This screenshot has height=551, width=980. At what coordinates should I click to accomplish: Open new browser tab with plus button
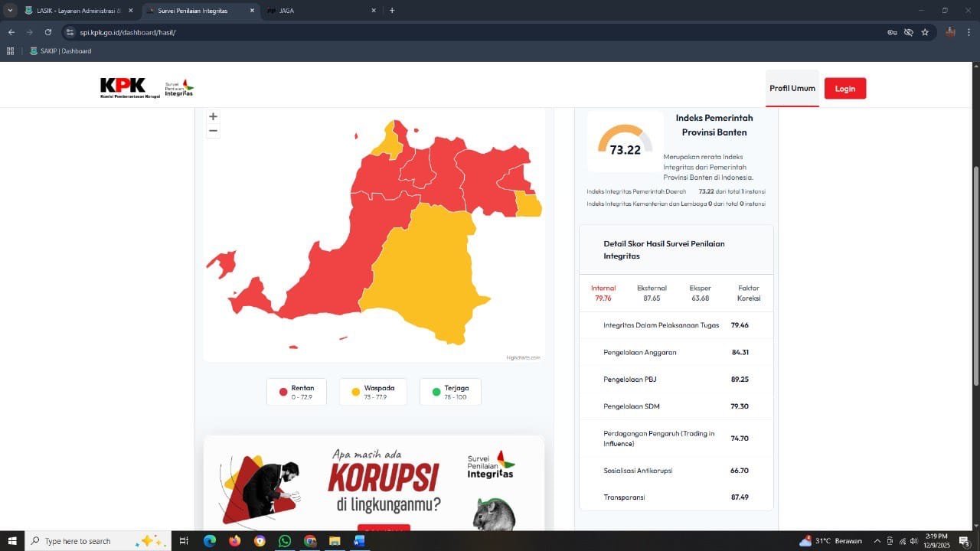[392, 11]
